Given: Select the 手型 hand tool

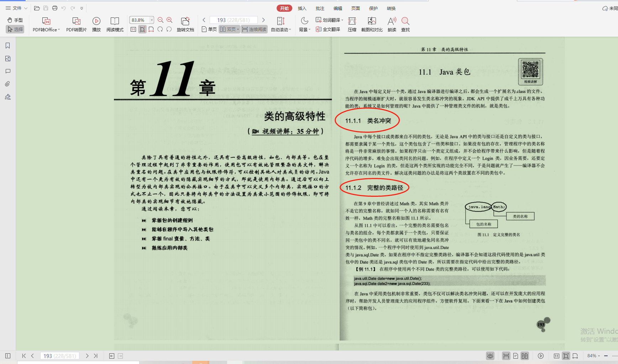Looking at the screenshot, I should pyautogui.click(x=15, y=20).
